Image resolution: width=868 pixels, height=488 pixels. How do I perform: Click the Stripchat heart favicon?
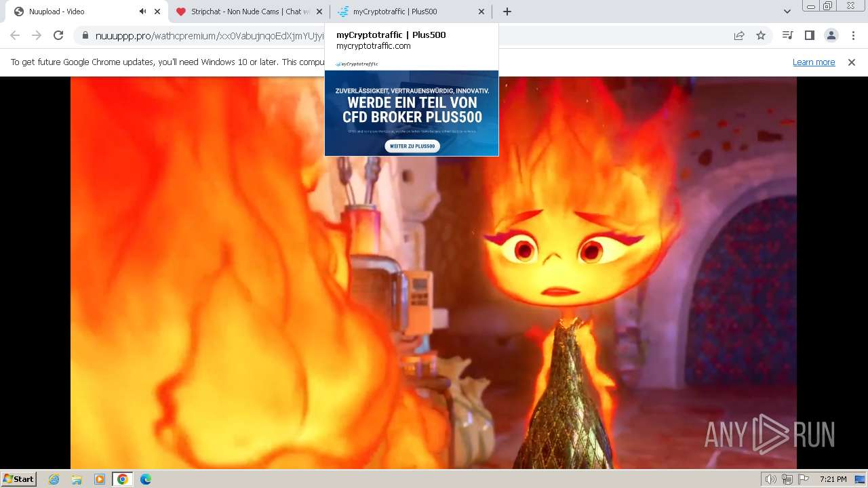[x=180, y=12]
